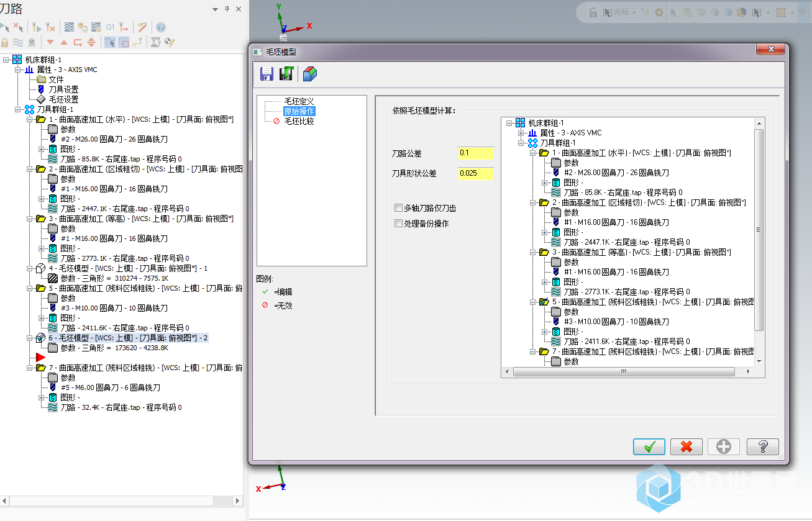Click the high-feed tool arrow icon
Screen dimensions: 812x521
(x=124, y=27)
